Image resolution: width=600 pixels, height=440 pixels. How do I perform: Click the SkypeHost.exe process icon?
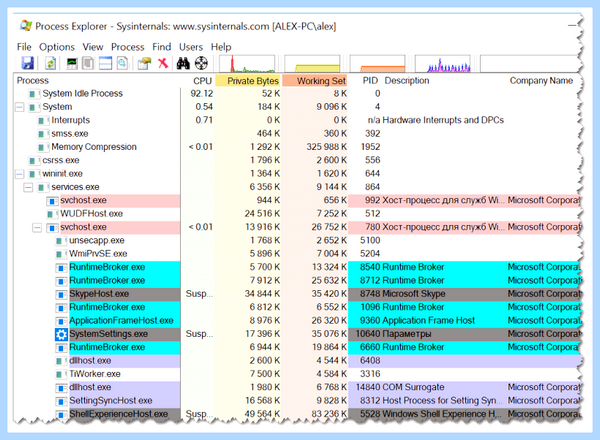[61, 295]
